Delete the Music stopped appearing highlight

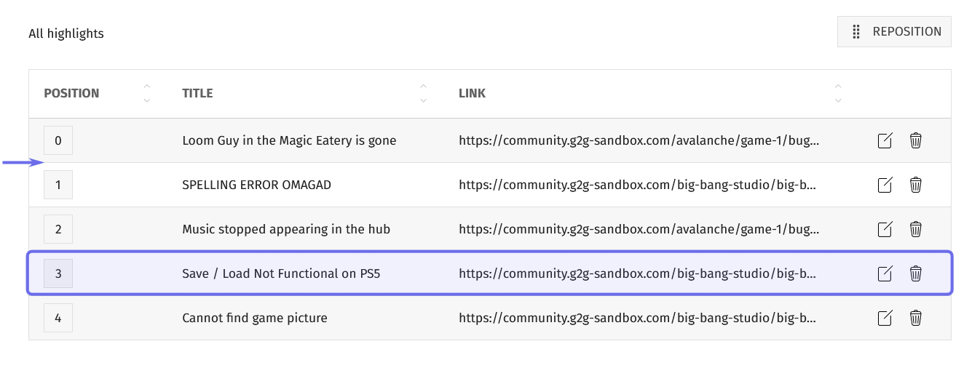pyautogui.click(x=916, y=229)
